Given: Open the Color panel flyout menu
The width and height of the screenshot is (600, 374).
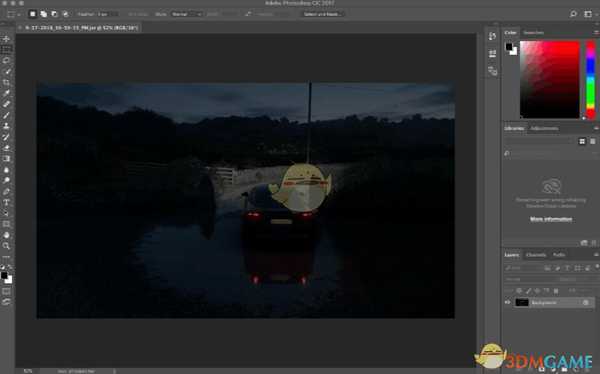Looking at the screenshot, I should tap(596, 33).
